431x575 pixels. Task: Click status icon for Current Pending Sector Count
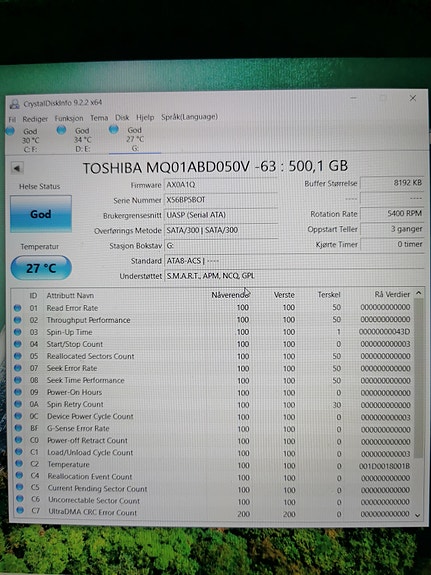[19, 488]
